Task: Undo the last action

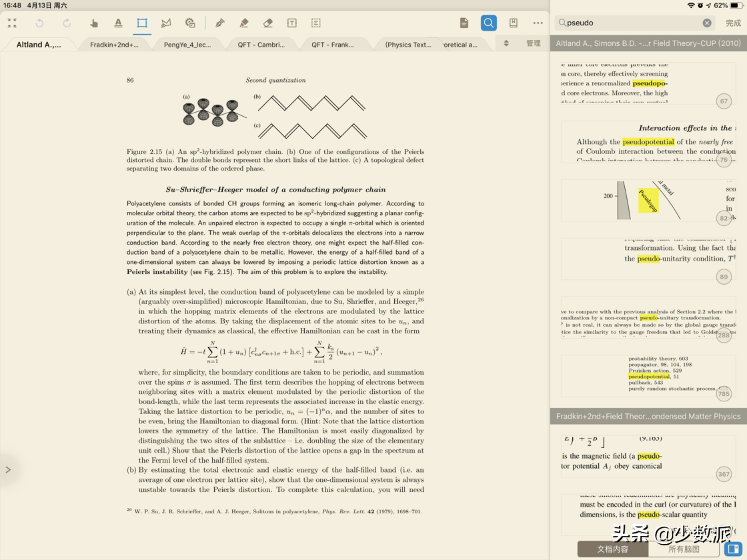Action: coord(39,23)
